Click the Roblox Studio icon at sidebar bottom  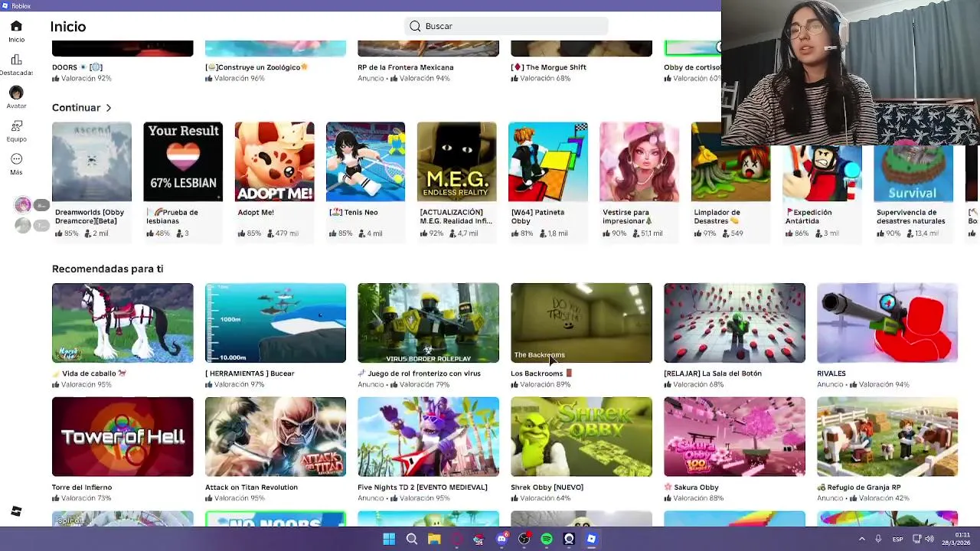[x=16, y=511]
